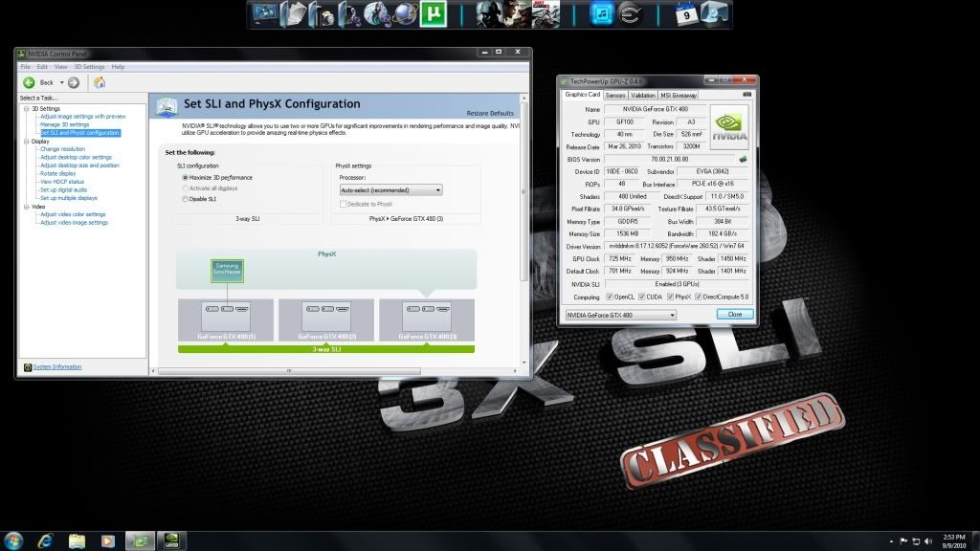980x551 pixels.
Task: Click the Samsung SyncMaster display box
Action: (x=227, y=271)
